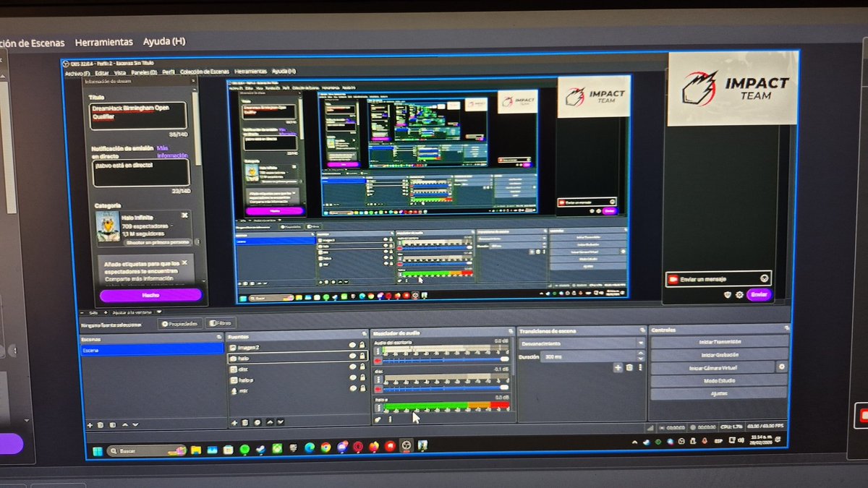The width and height of the screenshot is (868, 488).
Task: Open source Propiedades button above docks
Action: click(x=181, y=324)
